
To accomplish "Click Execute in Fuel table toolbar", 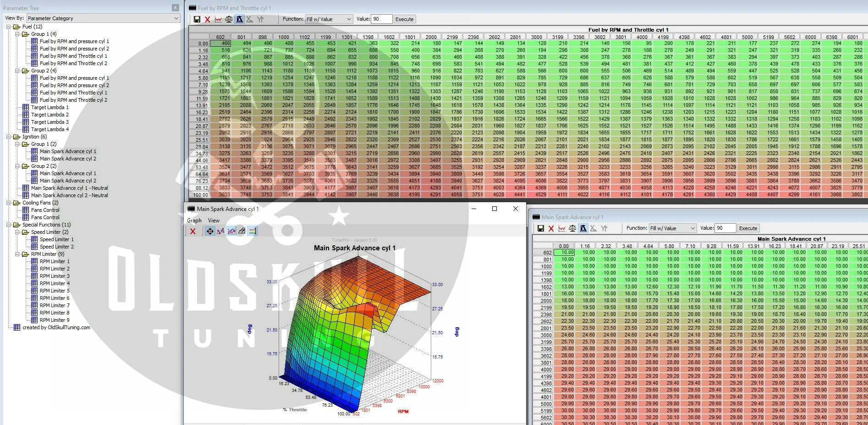I will pyautogui.click(x=404, y=19).
